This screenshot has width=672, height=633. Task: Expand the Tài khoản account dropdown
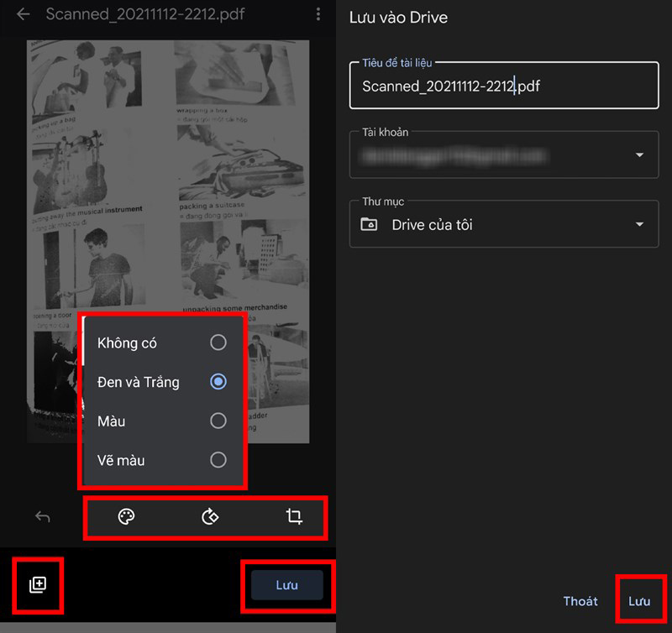(x=639, y=155)
